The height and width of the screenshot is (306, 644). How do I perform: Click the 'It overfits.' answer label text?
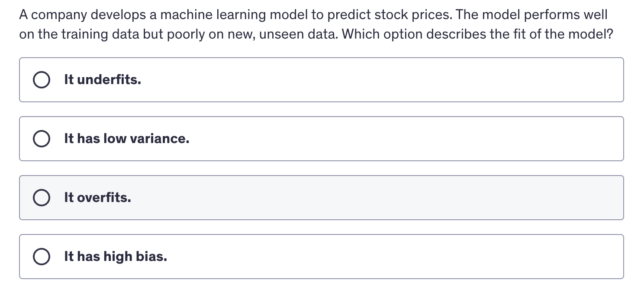click(97, 198)
